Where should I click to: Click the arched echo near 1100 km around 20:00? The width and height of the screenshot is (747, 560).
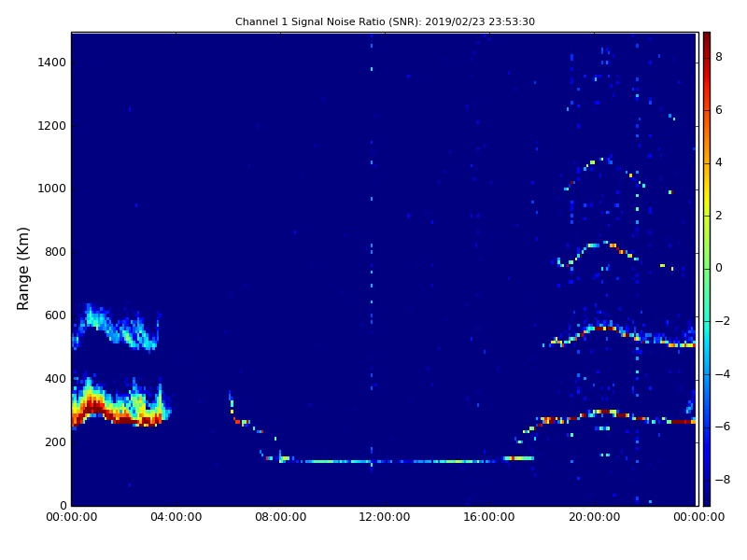(601, 161)
